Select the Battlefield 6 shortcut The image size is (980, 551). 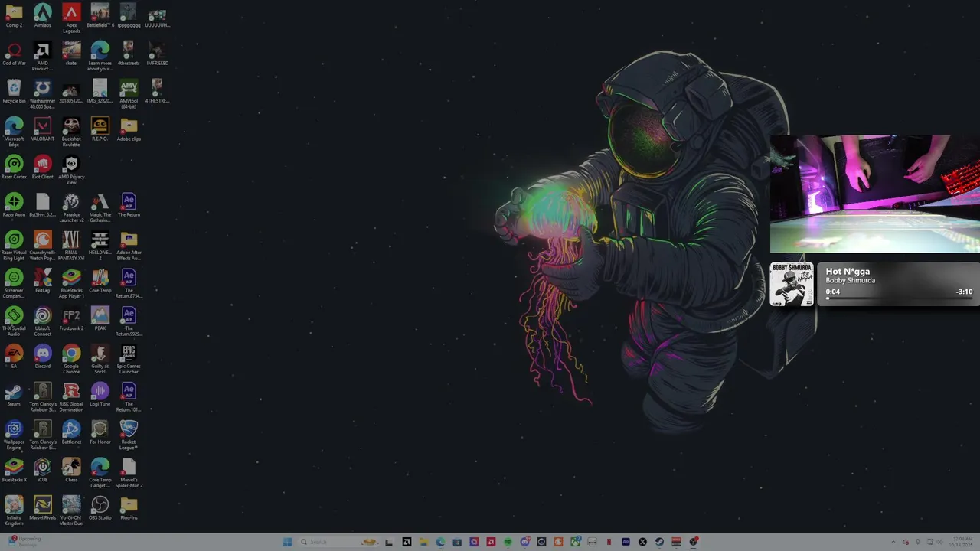coord(100,15)
